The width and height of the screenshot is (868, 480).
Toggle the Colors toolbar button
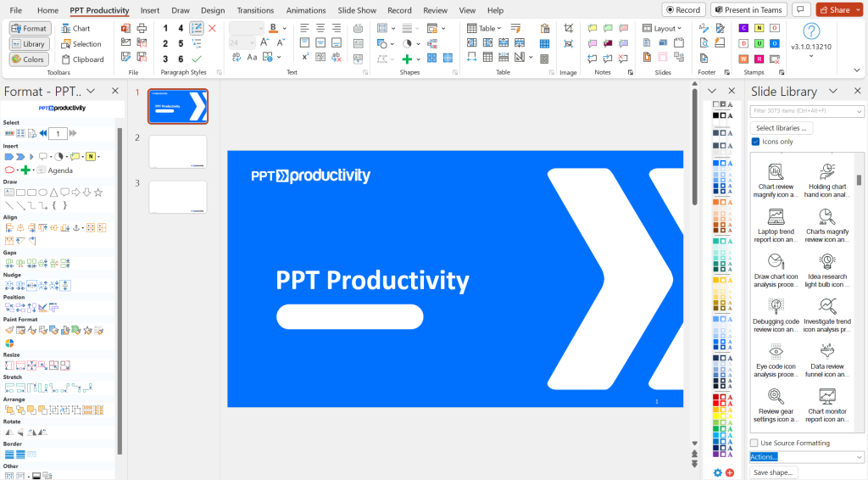tap(29, 59)
